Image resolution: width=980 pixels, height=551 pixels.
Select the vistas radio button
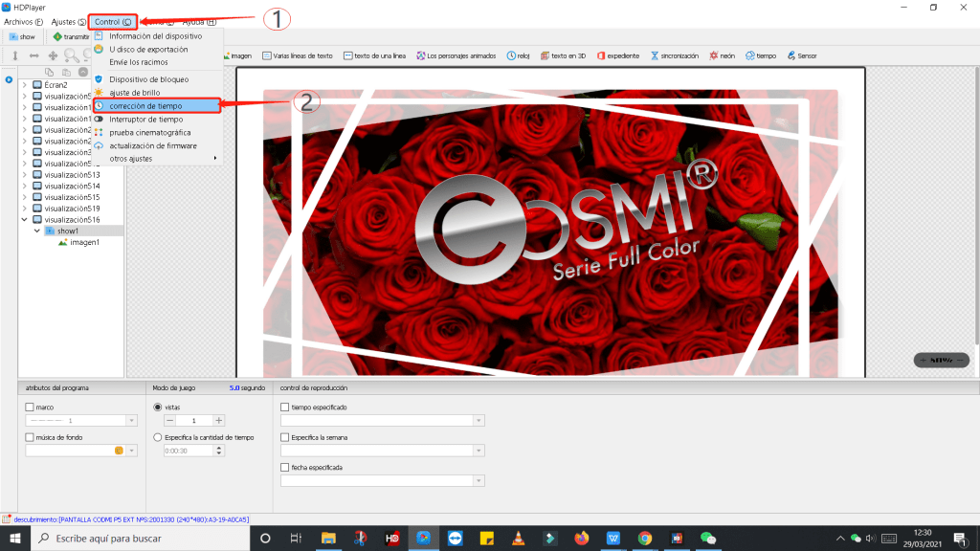pyautogui.click(x=158, y=408)
